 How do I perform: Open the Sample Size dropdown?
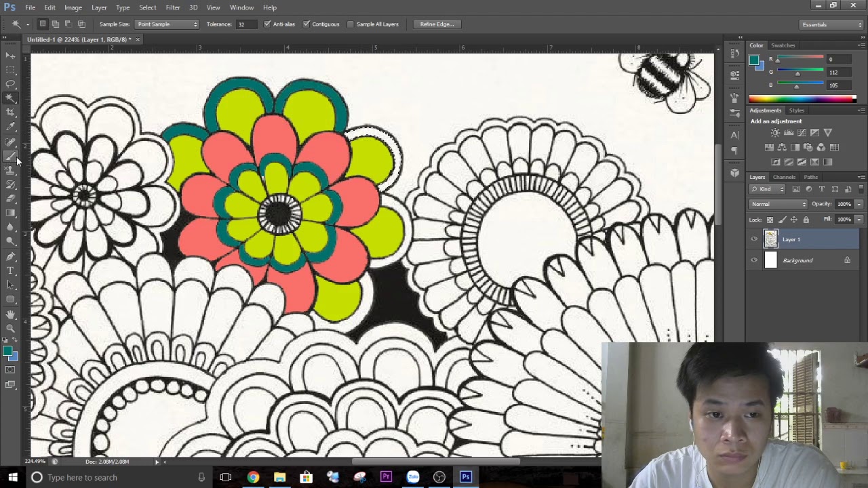(x=167, y=24)
